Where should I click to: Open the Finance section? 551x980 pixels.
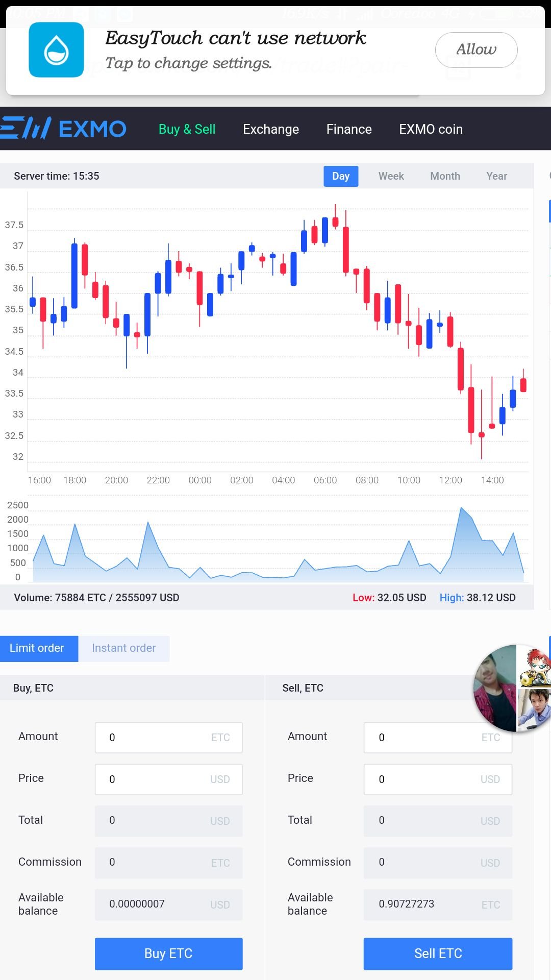pyautogui.click(x=349, y=129)
